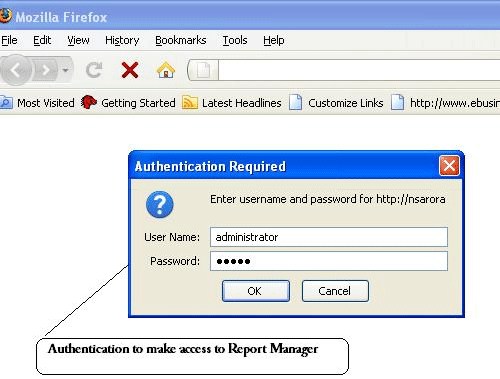Click the Getting Started red bookmark icon
This screenshot has width=500, height=379.
pos(89,102)
